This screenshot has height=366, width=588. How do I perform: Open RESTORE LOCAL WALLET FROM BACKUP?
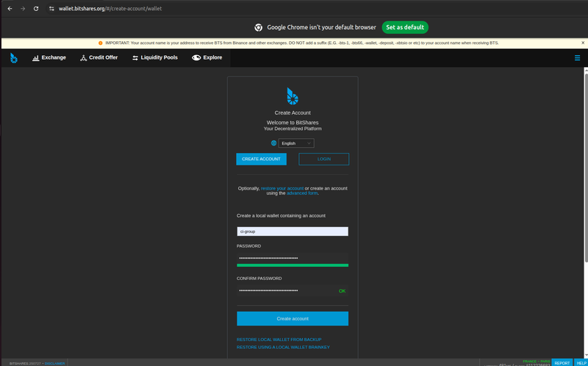tap(279, 340)
